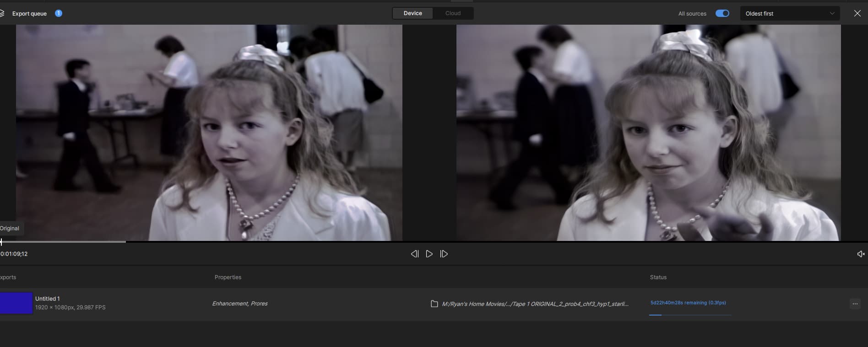Click the Original preview label

click(x=10, y=228)
